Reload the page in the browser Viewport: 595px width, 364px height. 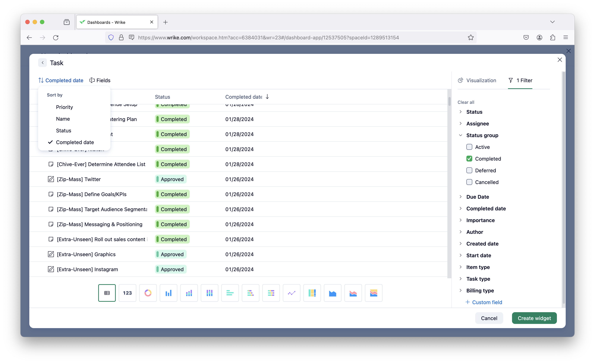coord(56,37)
